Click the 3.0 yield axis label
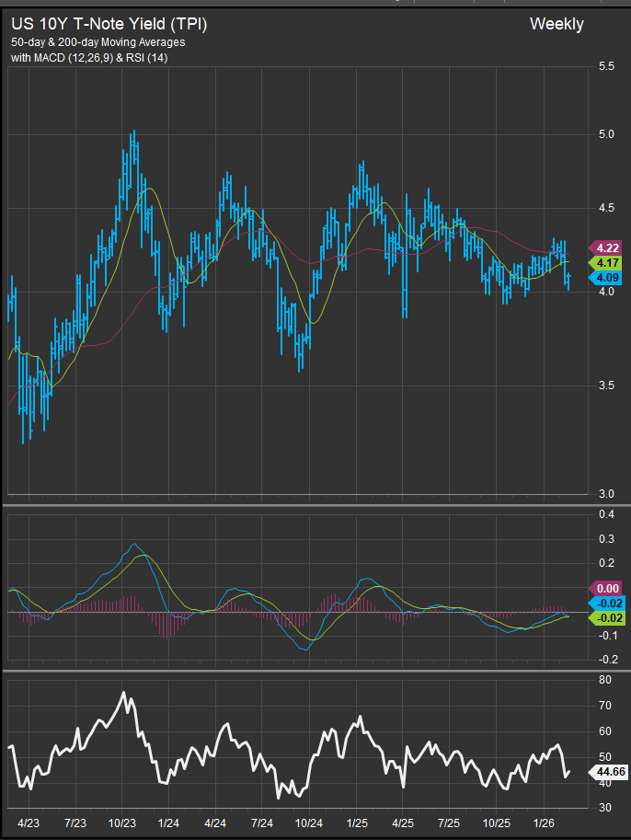This screenshot has width=631, height=840. click(x=607, y=494)
